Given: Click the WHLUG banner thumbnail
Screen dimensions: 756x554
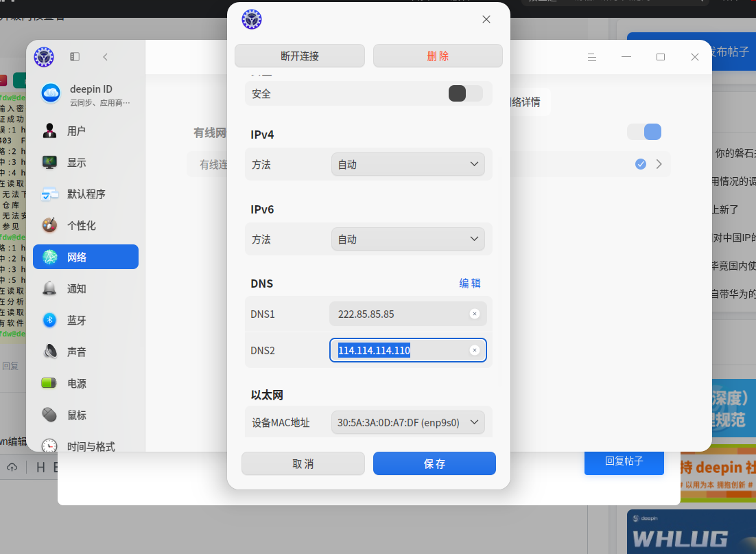Looking at the screenshot, I should (692, 532).
